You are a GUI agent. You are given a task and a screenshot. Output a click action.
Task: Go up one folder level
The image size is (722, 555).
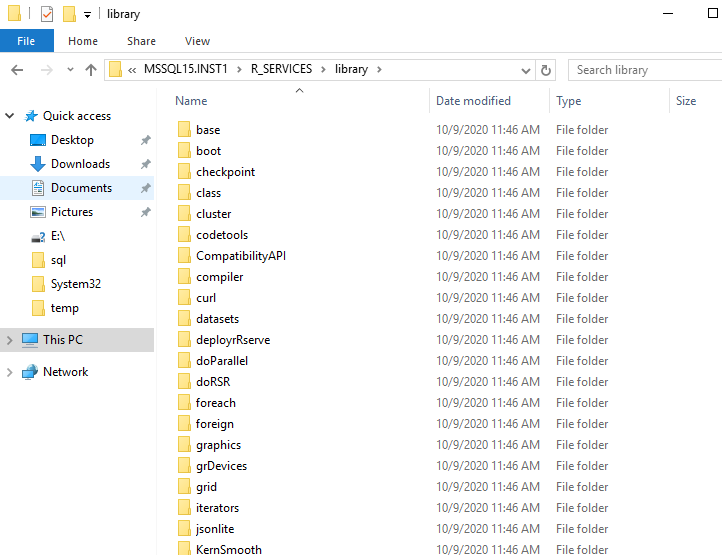click(x=91, y=70)
